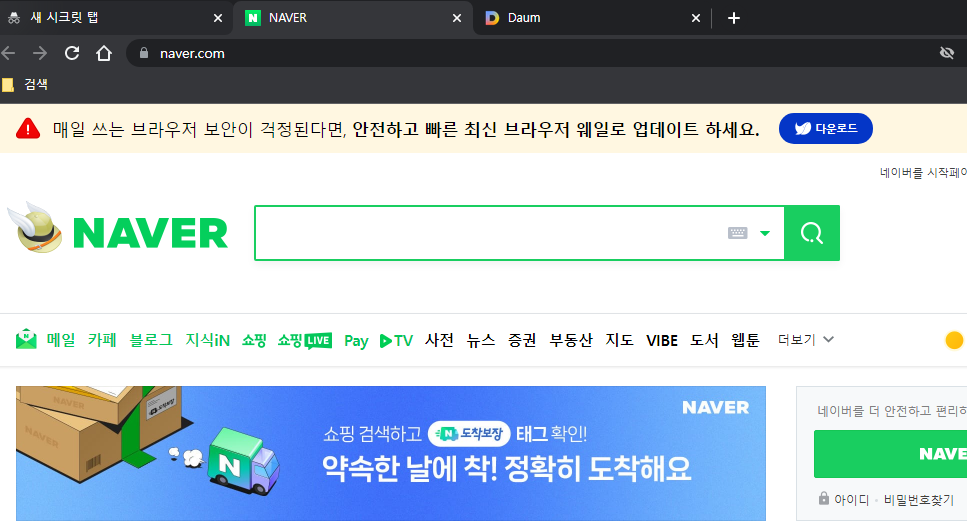This screenshot has height=530, width=967.
Task: Open Pay from the service menu
Action: click(356, 341)
